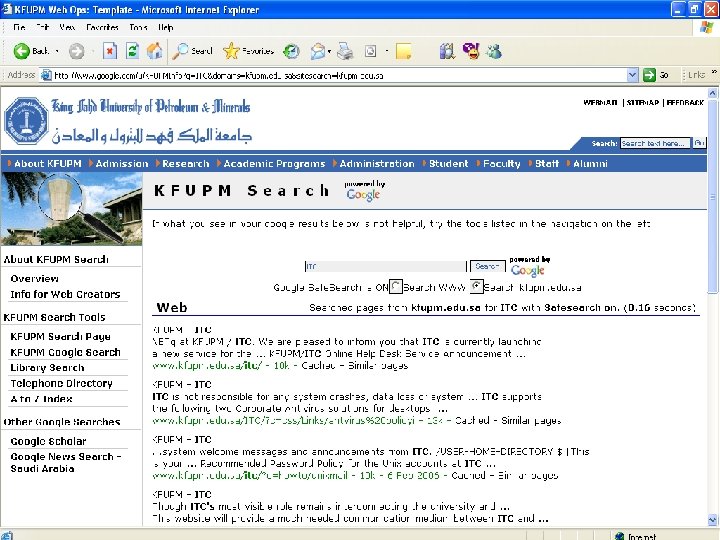This screenshot has width=720, height=540.
Task: Click the scrollbar down arrow
Action: tap(712, 520)
